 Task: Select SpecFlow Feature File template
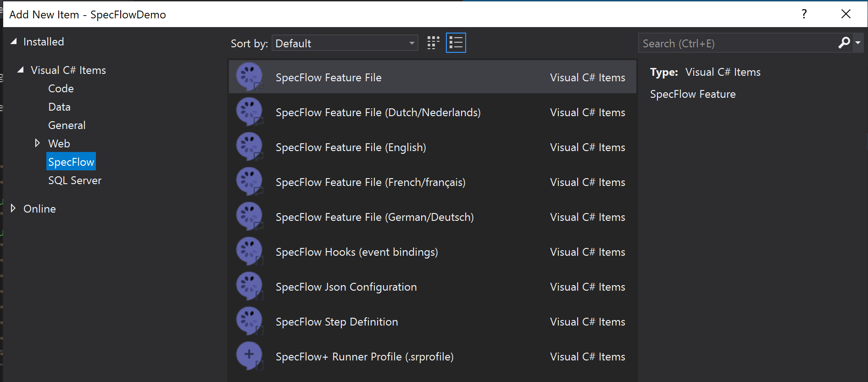[x=432, y=77]
